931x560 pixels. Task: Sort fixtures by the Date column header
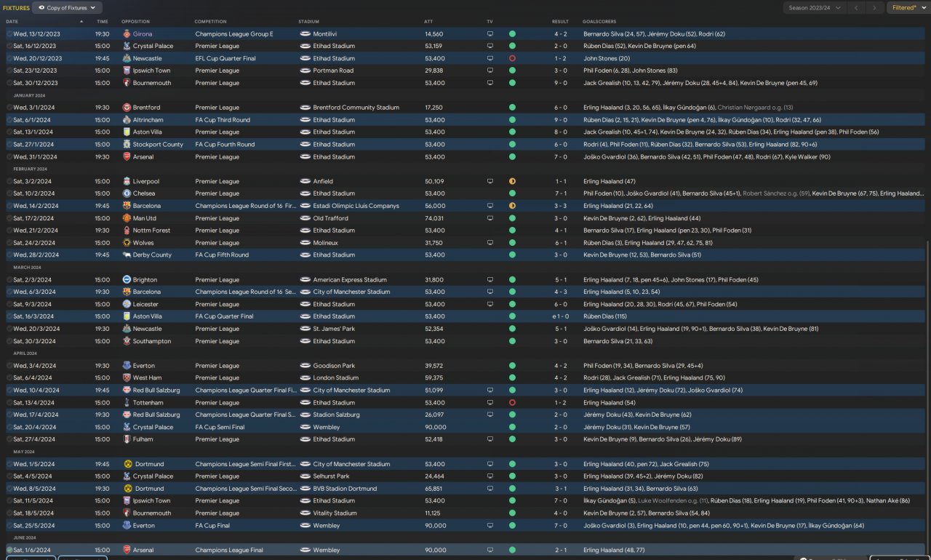[12, 22]
